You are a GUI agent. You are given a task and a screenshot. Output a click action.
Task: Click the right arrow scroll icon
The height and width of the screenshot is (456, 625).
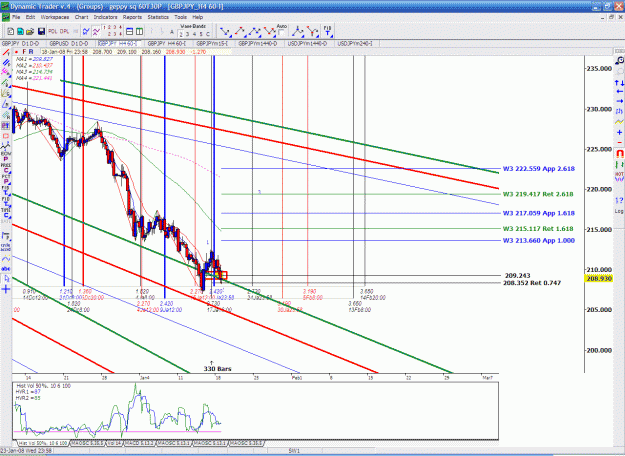point(619,101)
